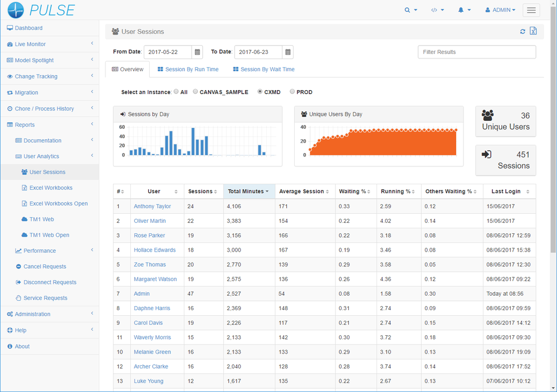Switch to Session By Run Time tab
Screen dimensions: 557x392
click(x=188, y=70)
